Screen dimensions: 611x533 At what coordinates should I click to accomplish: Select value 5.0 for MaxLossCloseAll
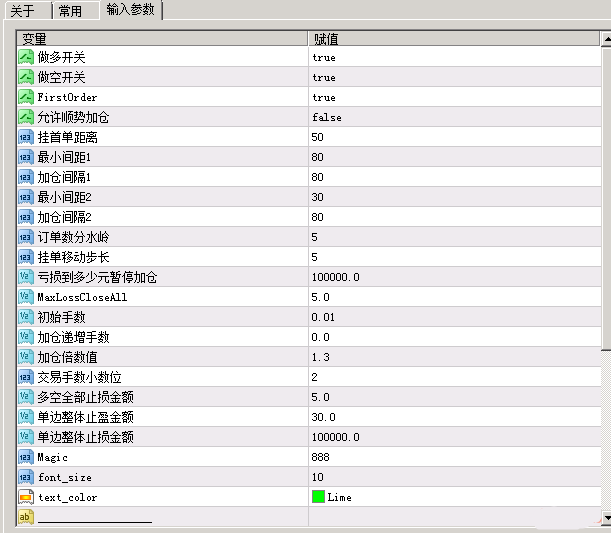pos(320,297)
